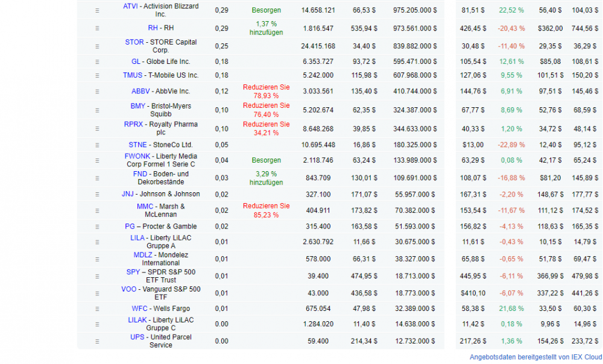Viewport: 603px width, 364px height.
Task: Click the row icon for FWONK
Action: click(x=97, y=160)
